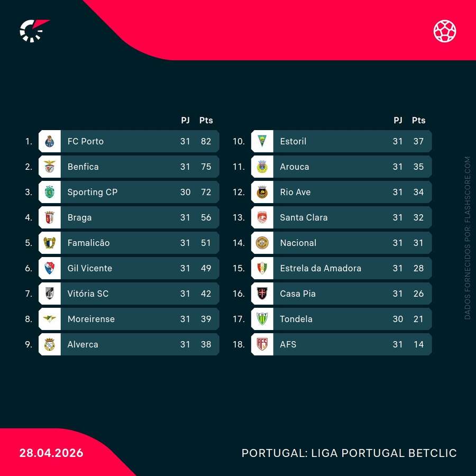Click the Gil Vicente club crest
This screenshot has height=476, width=476.
click(50, 268)
